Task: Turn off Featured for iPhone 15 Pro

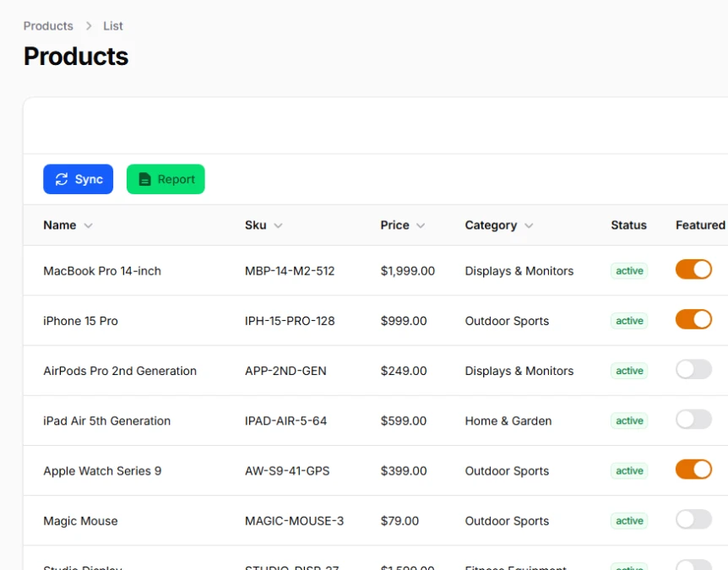Action: pos(693,319)
